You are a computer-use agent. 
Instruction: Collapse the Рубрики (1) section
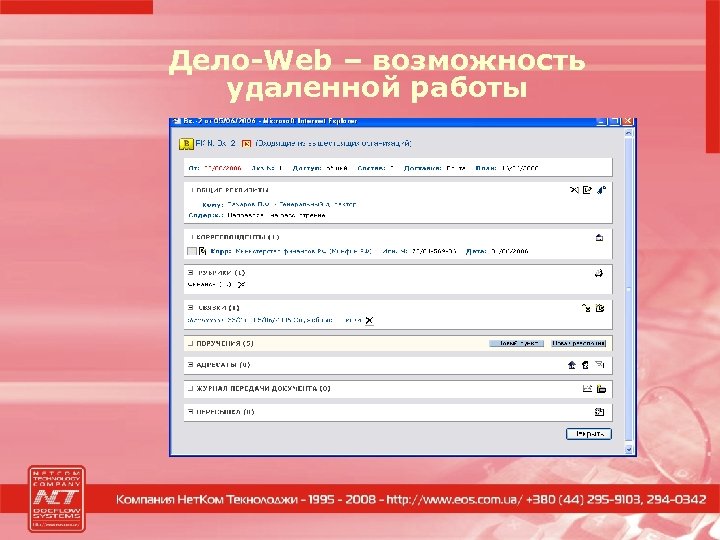click(x=191, y=273)
